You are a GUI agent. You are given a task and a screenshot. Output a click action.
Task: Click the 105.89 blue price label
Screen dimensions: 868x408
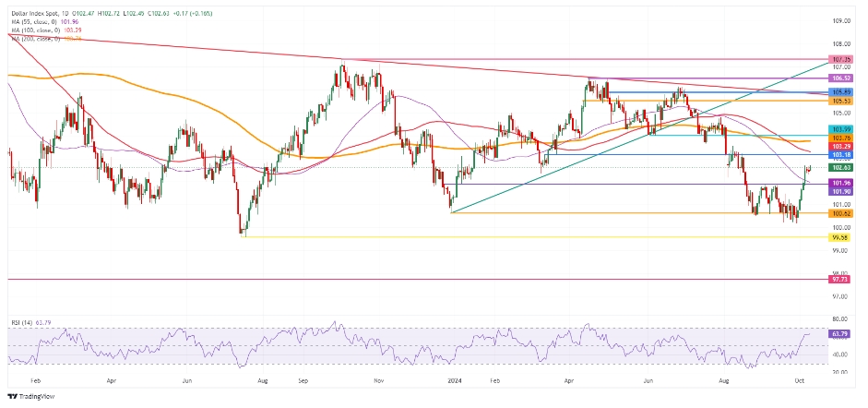pos(841,92)
